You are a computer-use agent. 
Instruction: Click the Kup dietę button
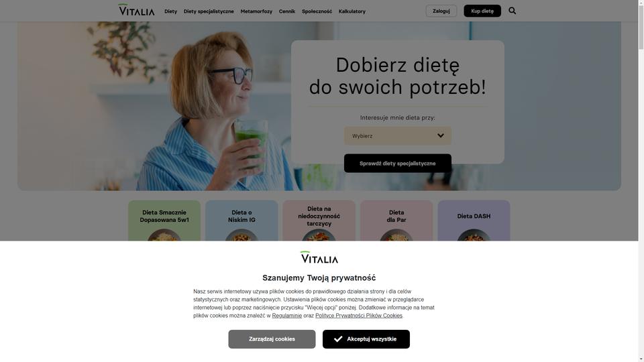tap(482, 11)
